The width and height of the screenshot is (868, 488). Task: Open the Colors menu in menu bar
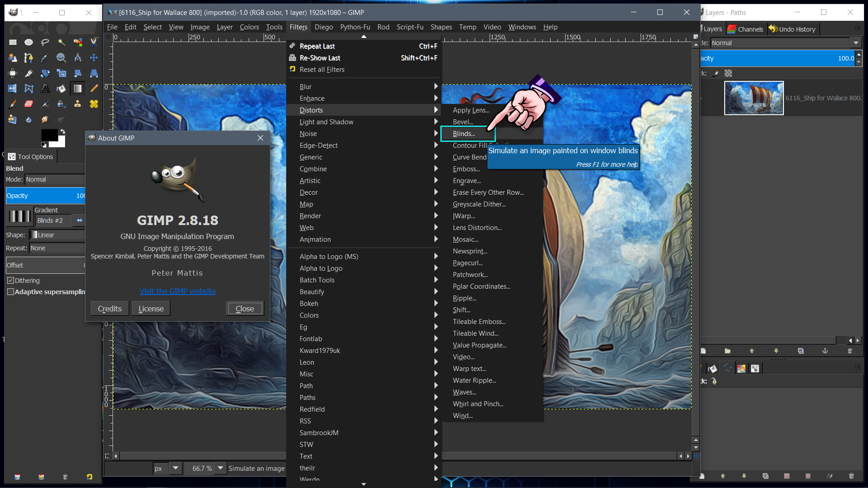pyautogui.click(x=249, y=27)
